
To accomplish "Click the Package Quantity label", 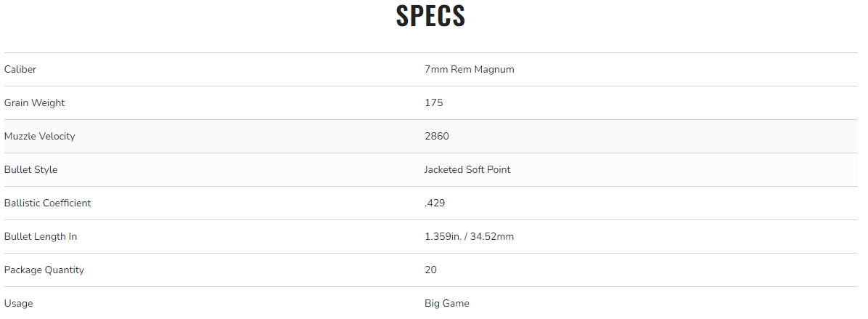I will coord(44,270).
